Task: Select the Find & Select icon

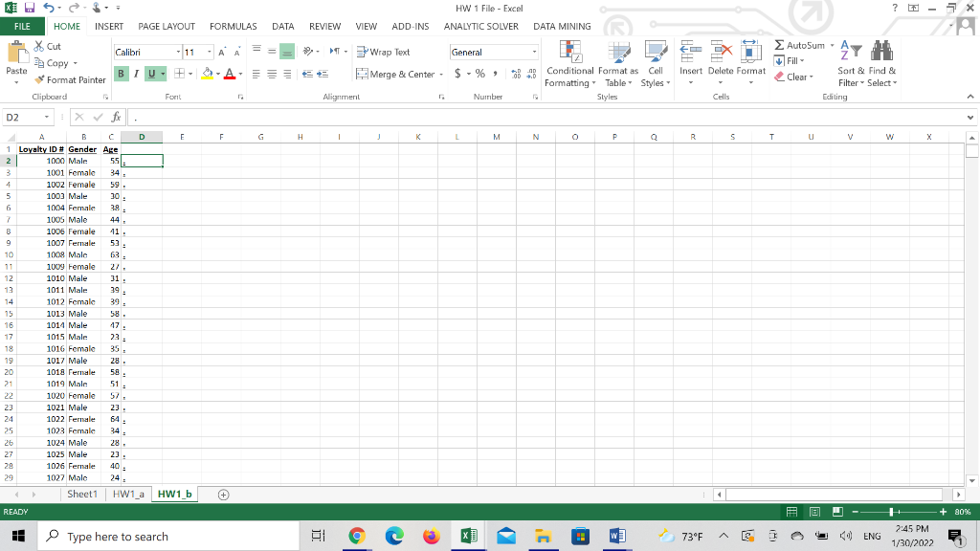Action: click(880, 62)
